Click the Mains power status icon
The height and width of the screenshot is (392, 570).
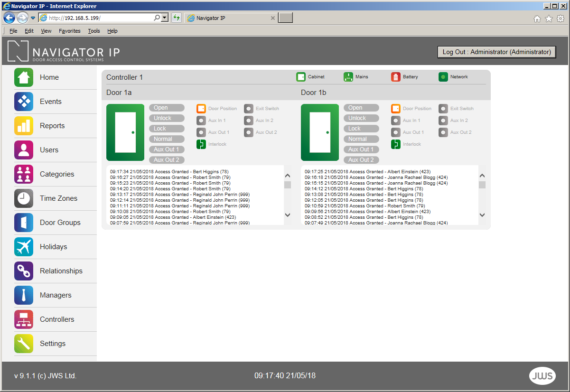tap(348, 77)
